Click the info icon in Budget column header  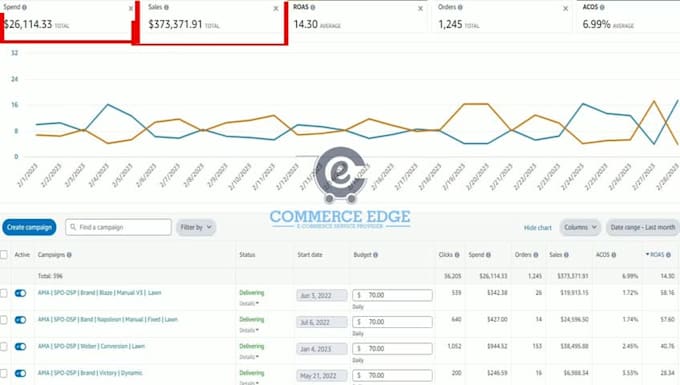coord(376,255)
